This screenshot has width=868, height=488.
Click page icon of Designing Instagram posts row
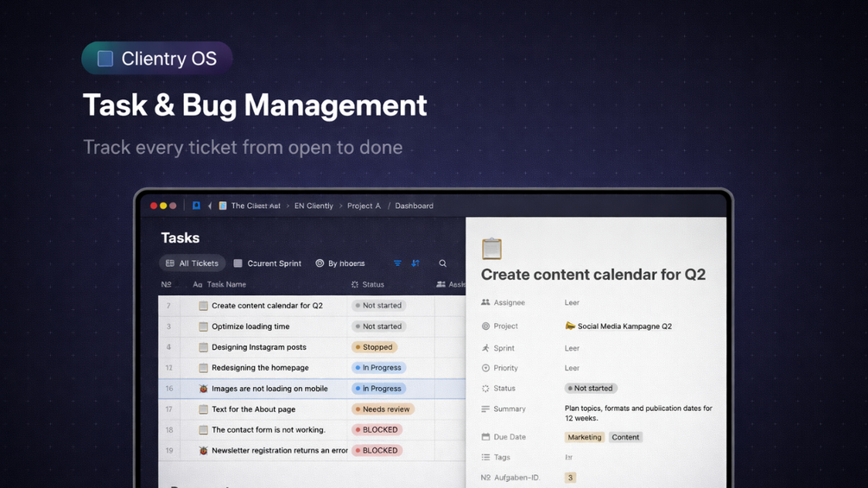[x=203, y=347]
